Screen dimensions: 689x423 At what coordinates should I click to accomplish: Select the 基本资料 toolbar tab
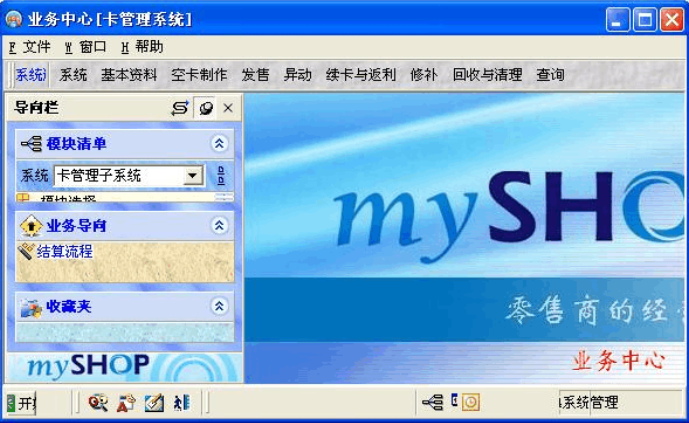click(x=129, y=75)
